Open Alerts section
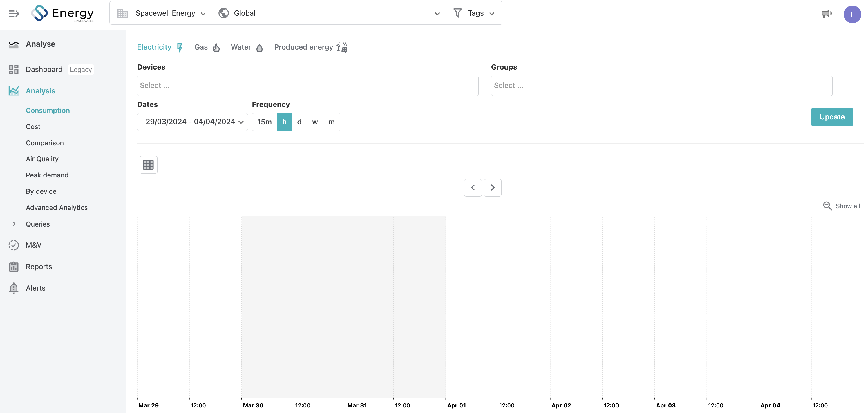 coord(36,288)
